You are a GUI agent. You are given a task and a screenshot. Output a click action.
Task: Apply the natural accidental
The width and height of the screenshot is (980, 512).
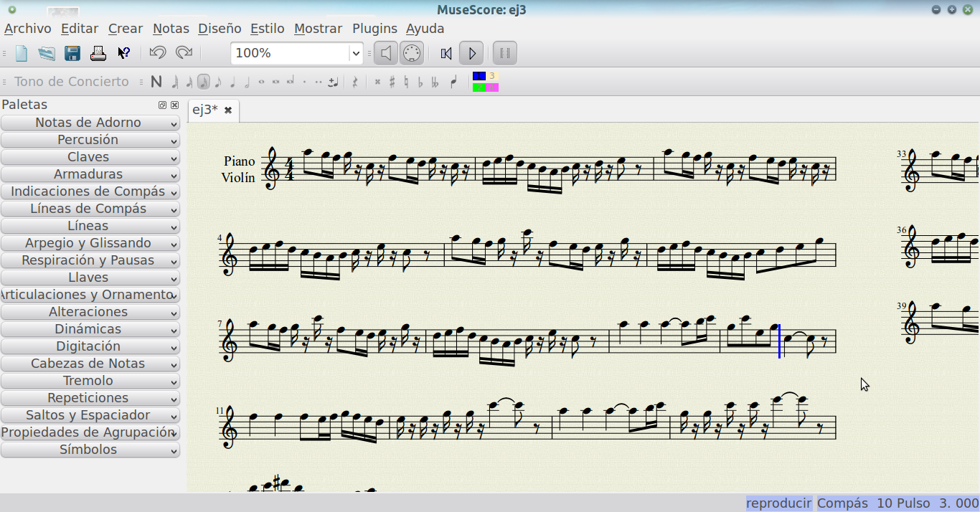(x=406, y=82)
